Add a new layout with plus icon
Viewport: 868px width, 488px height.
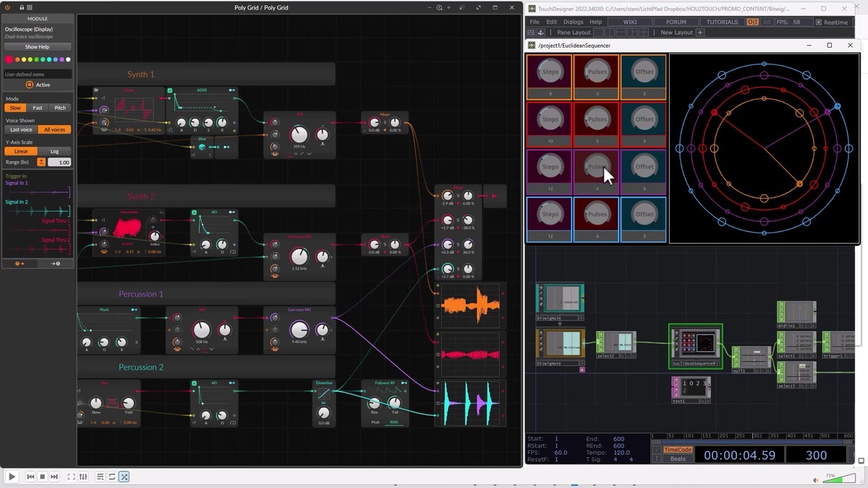click(699, 33)
